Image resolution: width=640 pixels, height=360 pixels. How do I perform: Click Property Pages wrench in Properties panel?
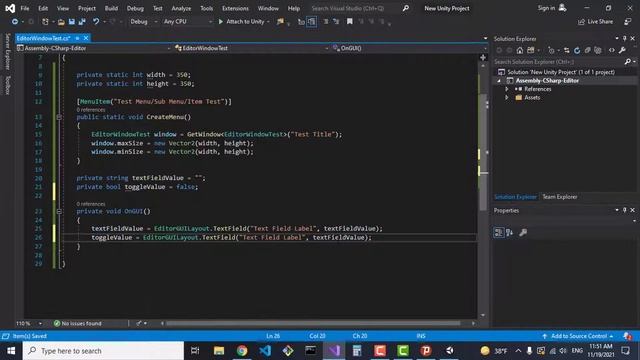523,233
